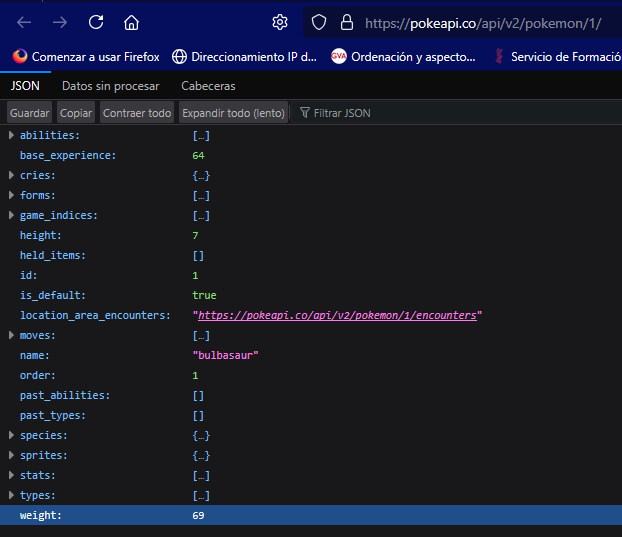Click the Firefox logo bookmark icon
The image size is (622, 537).
[x=20, y=56]
